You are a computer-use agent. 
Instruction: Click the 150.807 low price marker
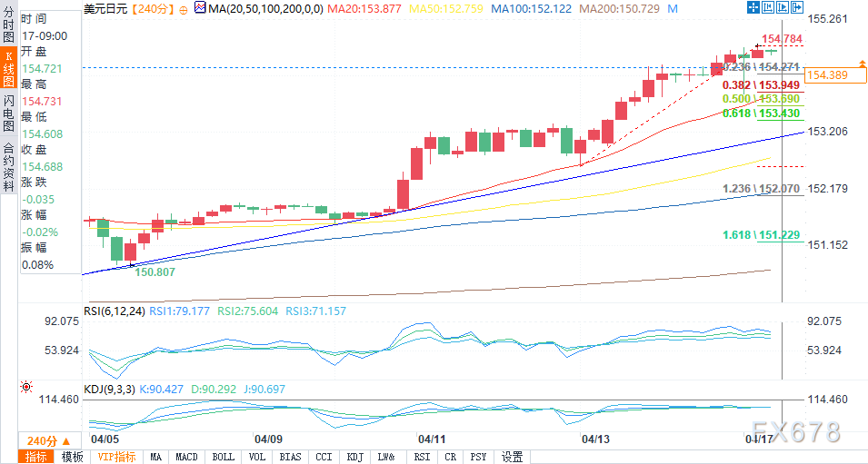(155, 272)
